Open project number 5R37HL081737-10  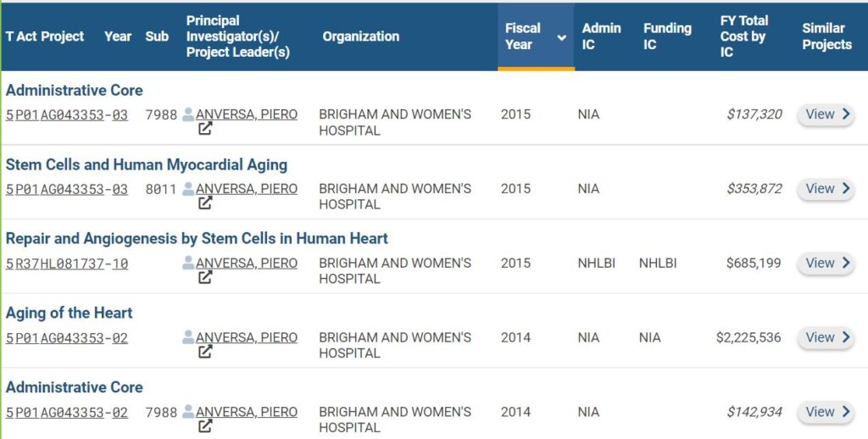click(67, 264)
